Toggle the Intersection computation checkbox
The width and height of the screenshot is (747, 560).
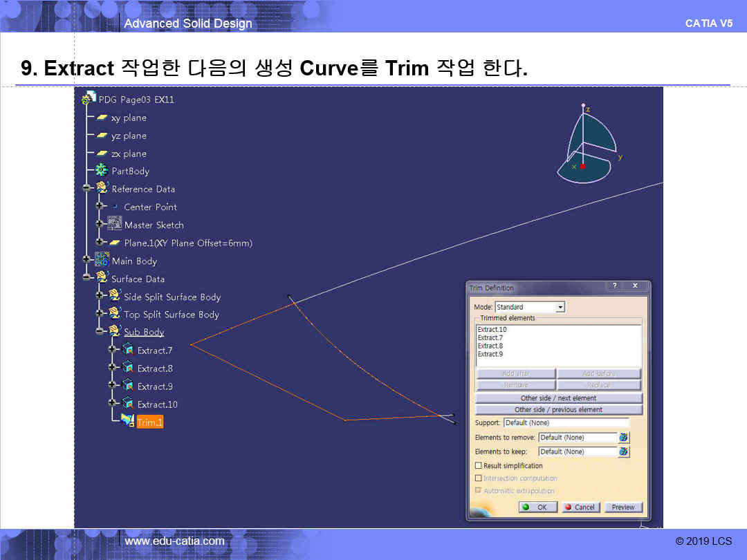coord(479,478)
